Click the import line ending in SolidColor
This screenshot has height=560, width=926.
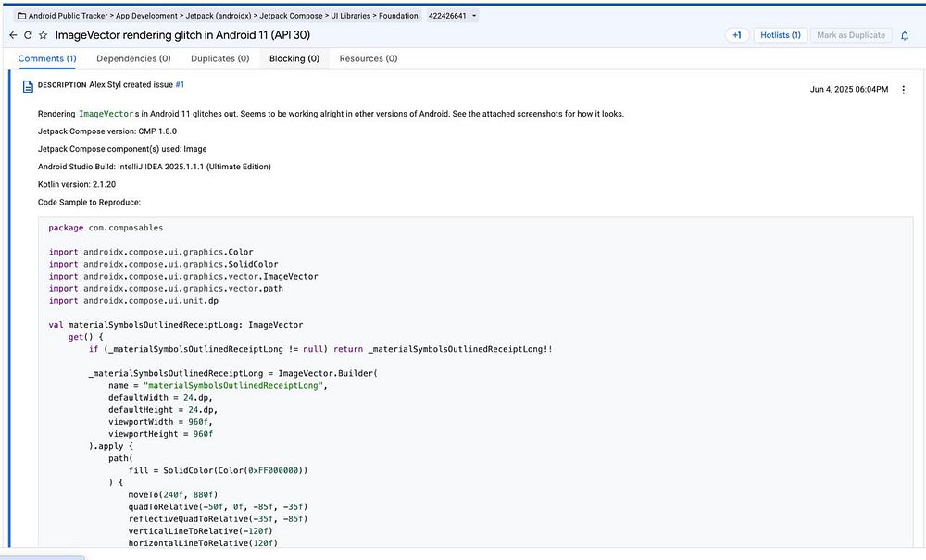pos(164,265)
